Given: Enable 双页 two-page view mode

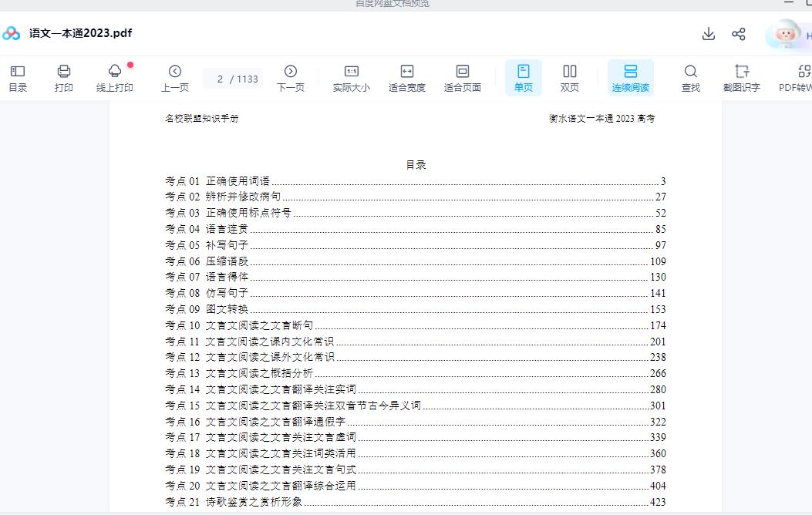Looking at the screenshot, I should 570,78.
